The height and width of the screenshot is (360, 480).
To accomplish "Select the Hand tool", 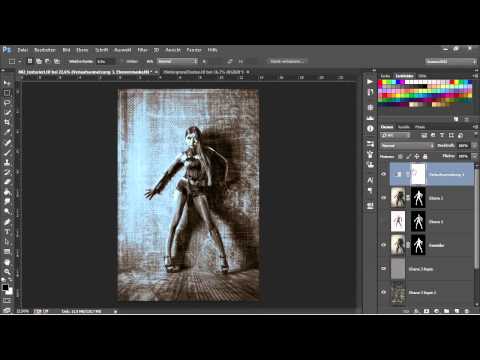I will coord(7,262).
